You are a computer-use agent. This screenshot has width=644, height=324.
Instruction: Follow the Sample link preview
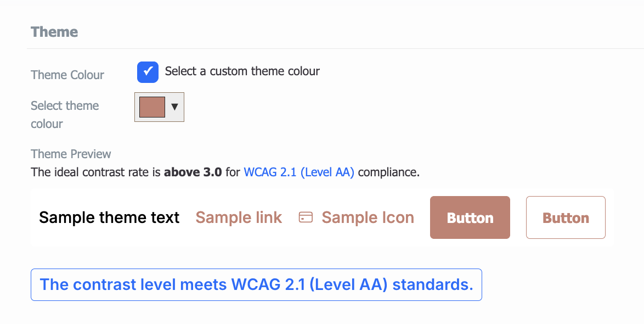[239, 217]
